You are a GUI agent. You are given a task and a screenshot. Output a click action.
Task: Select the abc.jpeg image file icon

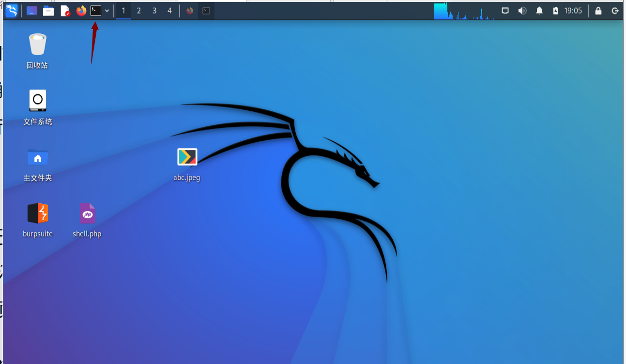click(187, 157)
